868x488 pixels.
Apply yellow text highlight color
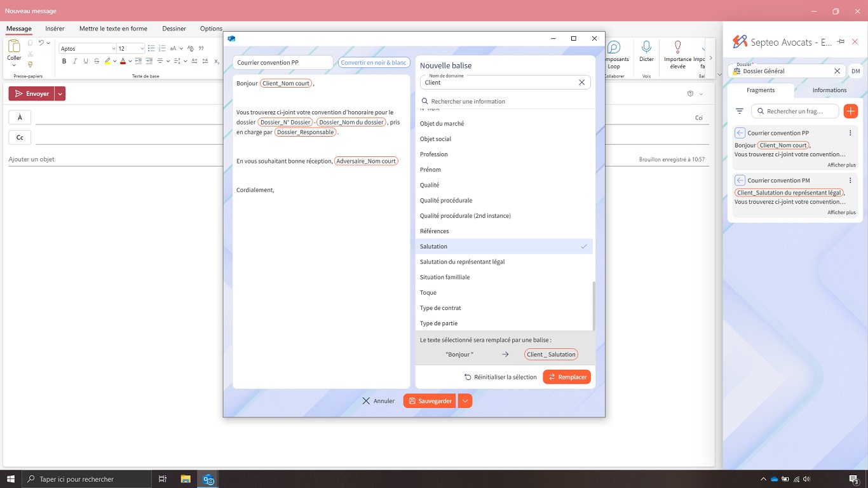point(107,61)
